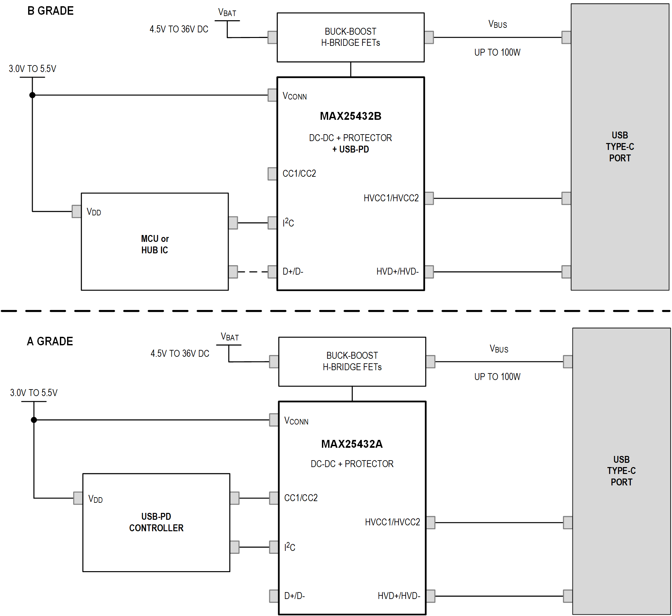
Task: Select the USB TYPE-C PORT in A GRADE section
Action: 613,468
